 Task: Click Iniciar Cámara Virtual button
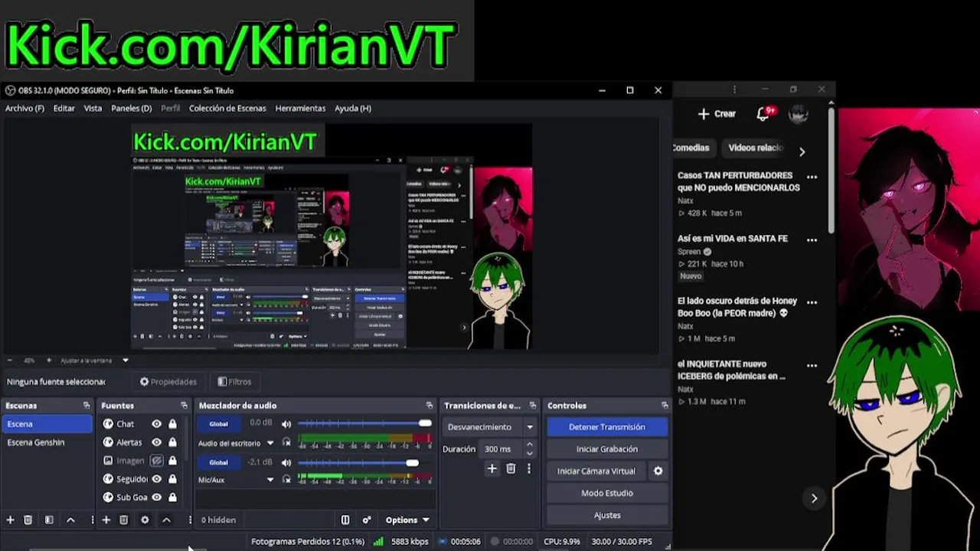coord(596,471)
